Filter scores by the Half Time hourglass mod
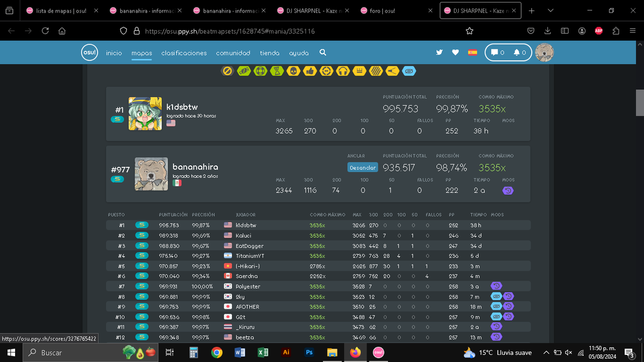Viewport: 644px width, 362px height. 277,71
